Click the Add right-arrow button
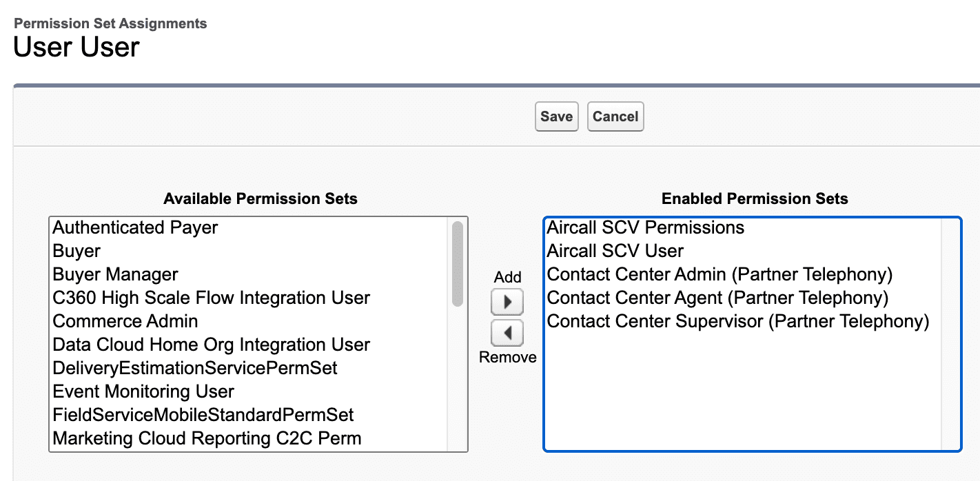980x481 pixels. (507, 302)
